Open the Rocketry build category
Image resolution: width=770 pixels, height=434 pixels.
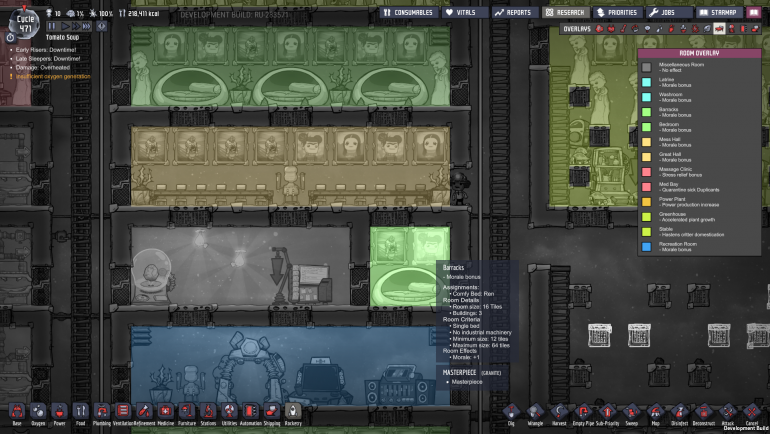pyautogui.click(x=292, y=411)
